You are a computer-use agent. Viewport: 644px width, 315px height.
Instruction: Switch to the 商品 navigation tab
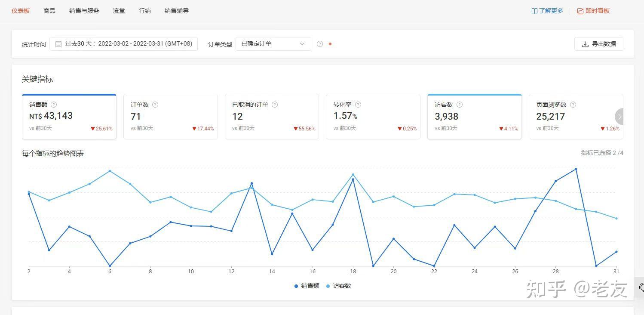click(49, 11)
